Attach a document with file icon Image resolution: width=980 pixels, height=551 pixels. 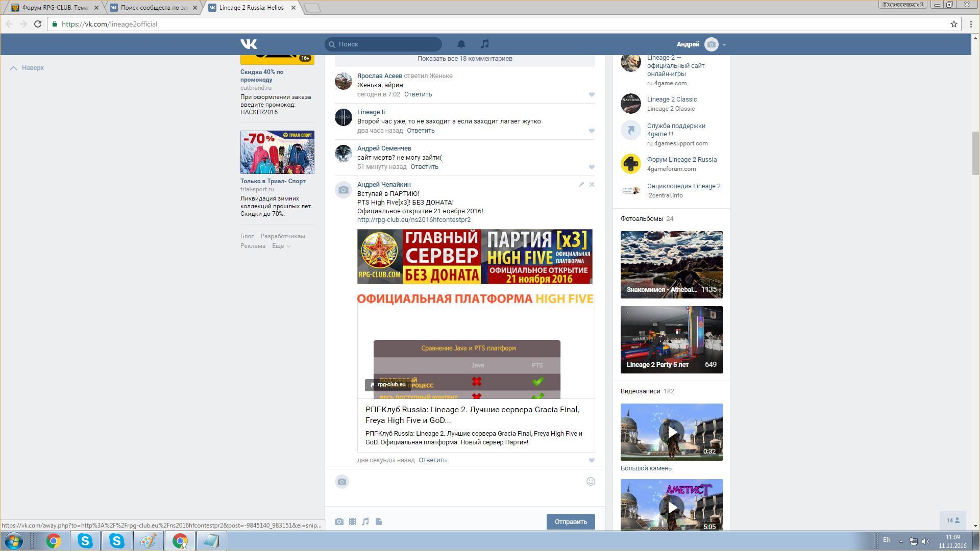379,521
